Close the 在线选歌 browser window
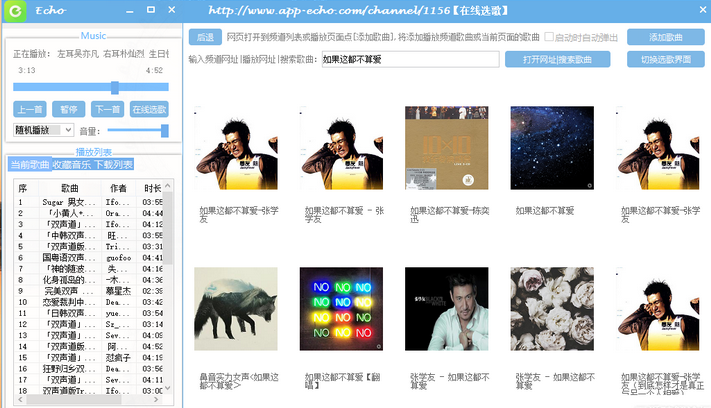The height and width of the screenshot is (408, 711). click(x=703, y=9)
